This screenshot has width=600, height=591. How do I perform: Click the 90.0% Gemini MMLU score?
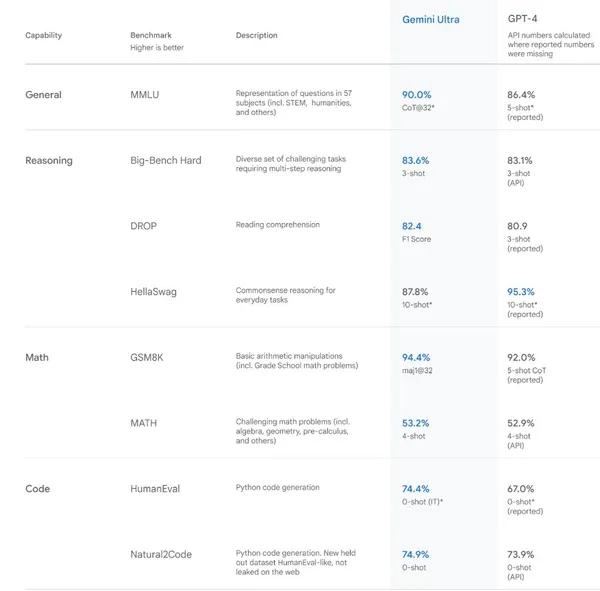coord(416,95)
